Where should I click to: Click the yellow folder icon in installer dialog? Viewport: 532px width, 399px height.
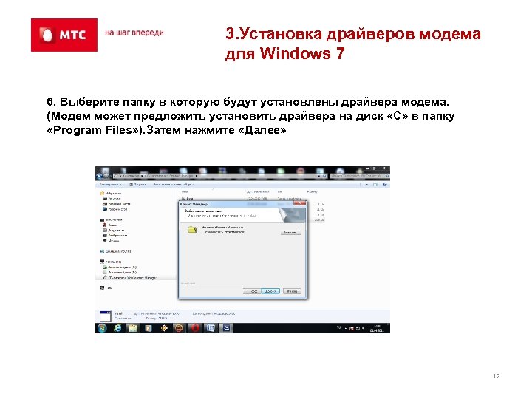pos(192,230)
